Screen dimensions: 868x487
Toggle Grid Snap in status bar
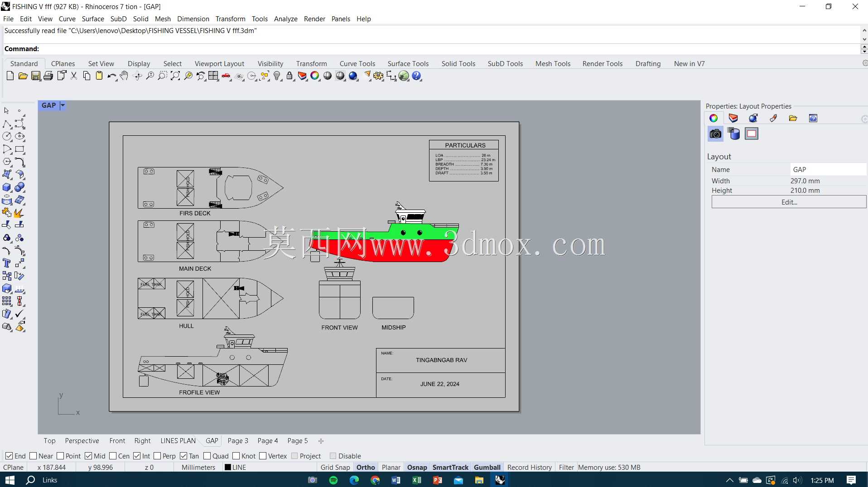pyautogui.click(x=335, y=468)
